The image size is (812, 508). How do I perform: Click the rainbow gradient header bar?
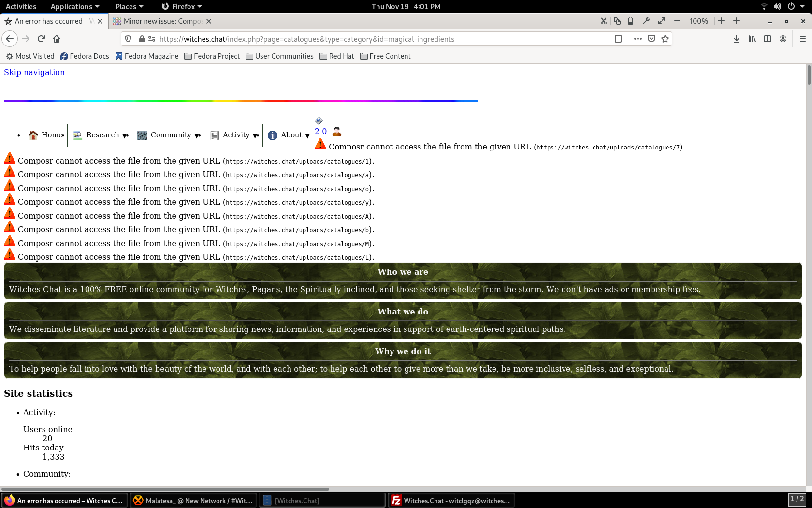coord(240,101)
